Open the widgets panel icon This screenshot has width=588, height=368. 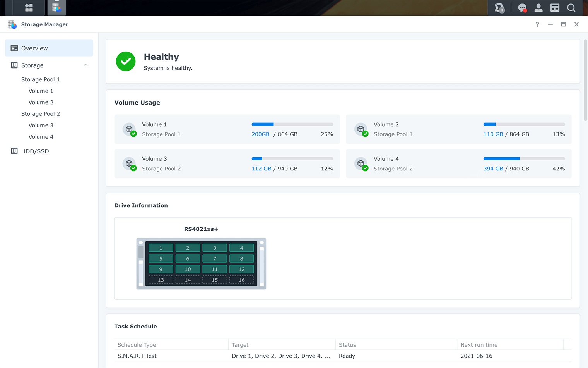pyautogui.click(x=555, y=8)
